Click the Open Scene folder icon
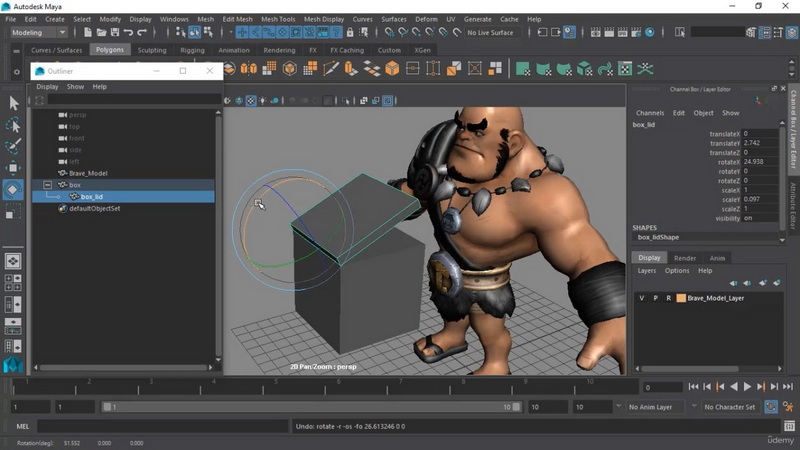Screen dimensions: 800x450 (102, 32)
